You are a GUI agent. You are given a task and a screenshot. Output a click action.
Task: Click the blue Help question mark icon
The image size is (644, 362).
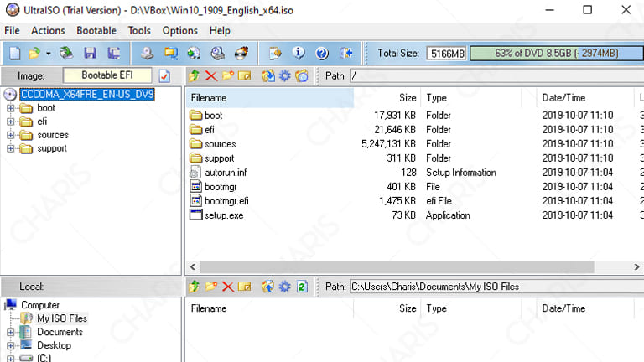click(322, 53)
